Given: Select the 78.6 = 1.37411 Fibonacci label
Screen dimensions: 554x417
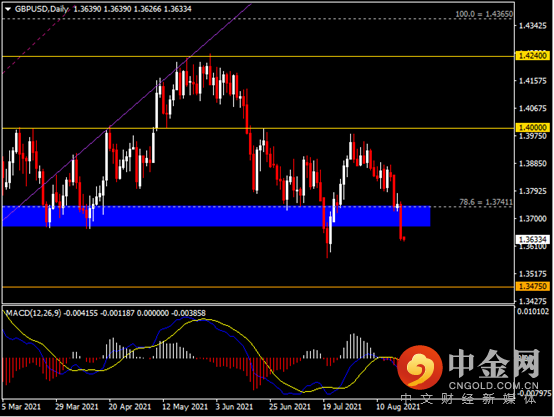Looking at the screenshot, I should click(486, 202).
